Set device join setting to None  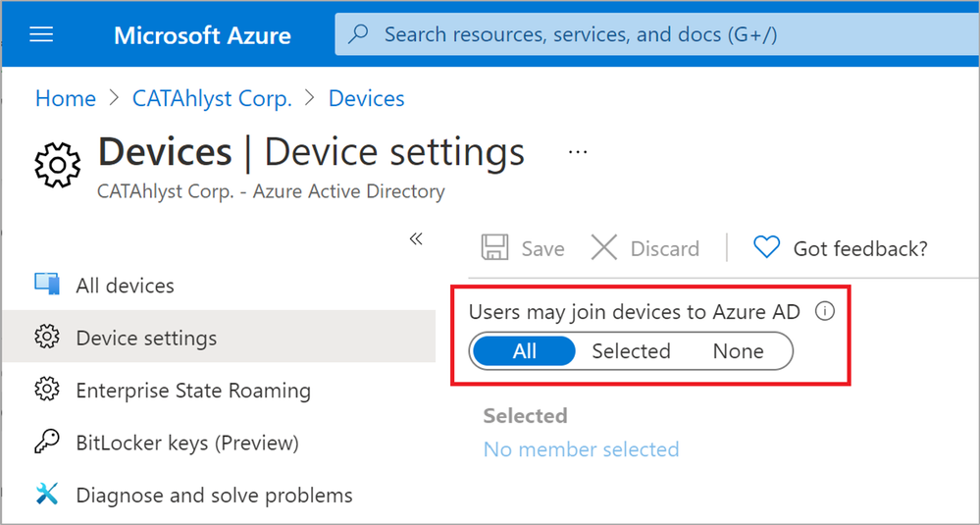738,351
